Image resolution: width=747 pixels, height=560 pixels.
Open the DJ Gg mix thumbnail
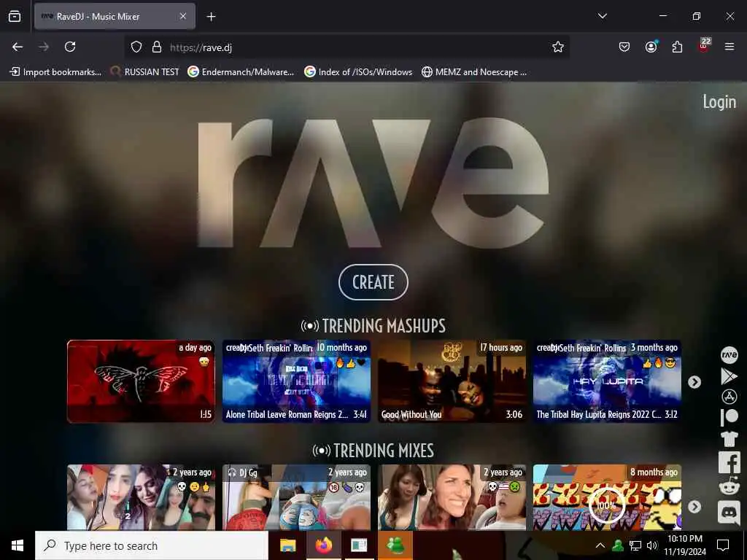296,497
